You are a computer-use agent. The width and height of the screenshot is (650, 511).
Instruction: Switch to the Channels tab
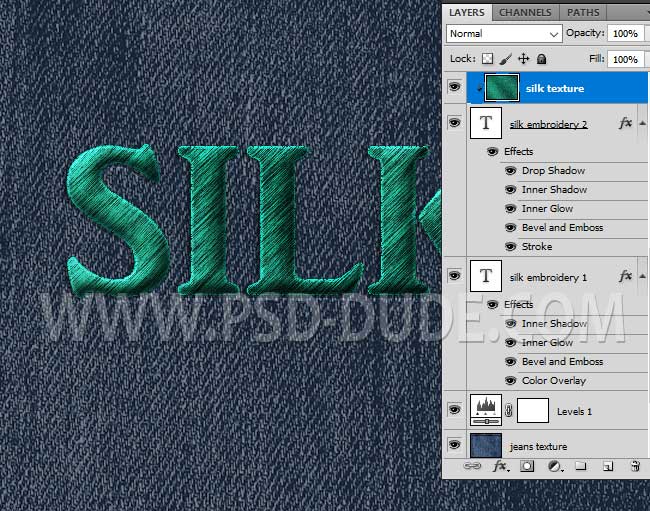pyautogui.click(x=525, y=12)
